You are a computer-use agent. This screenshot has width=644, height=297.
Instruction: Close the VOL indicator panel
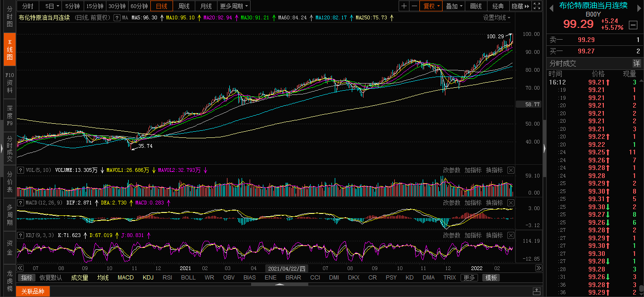point(511,170)
